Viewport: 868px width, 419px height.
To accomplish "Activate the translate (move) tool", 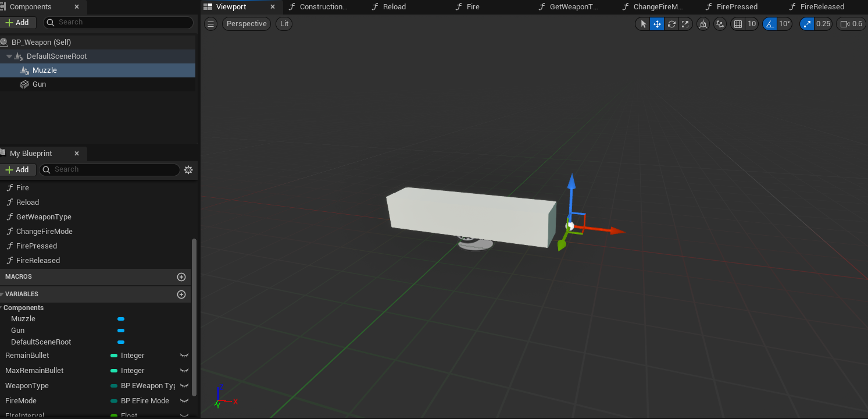I will tap(657, 24).
